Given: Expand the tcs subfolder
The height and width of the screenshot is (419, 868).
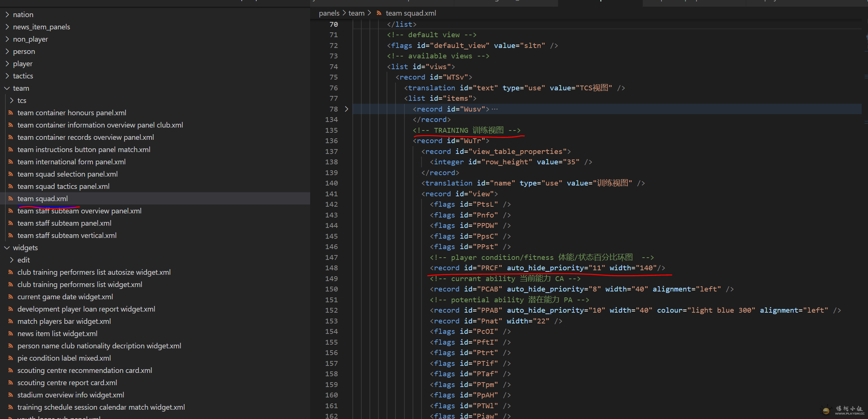Looking at the screenshot, I should (12, 100).
